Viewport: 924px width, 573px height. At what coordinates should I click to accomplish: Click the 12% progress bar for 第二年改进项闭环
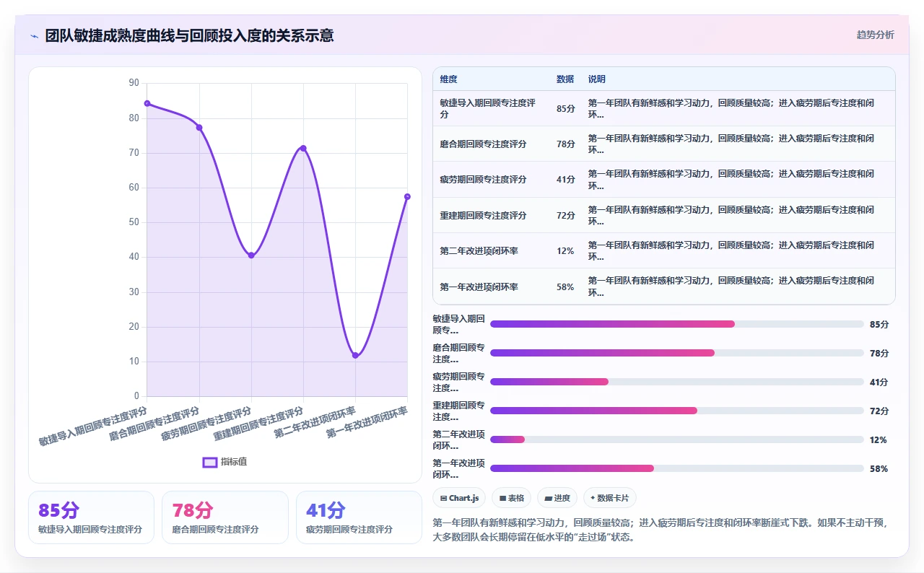pyautogui.click(x=677, y=439)
